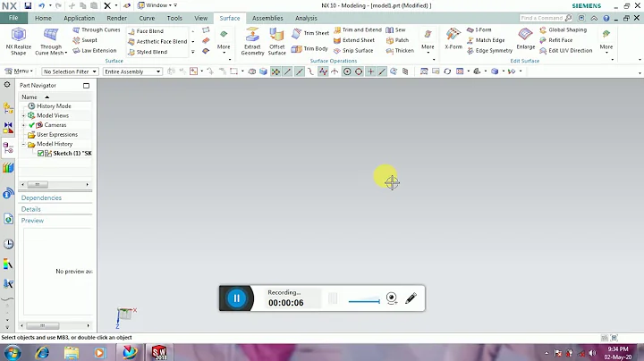Toggle the recorder webcam button
This screenshot has width=644, height=361.
coord(392,298)
